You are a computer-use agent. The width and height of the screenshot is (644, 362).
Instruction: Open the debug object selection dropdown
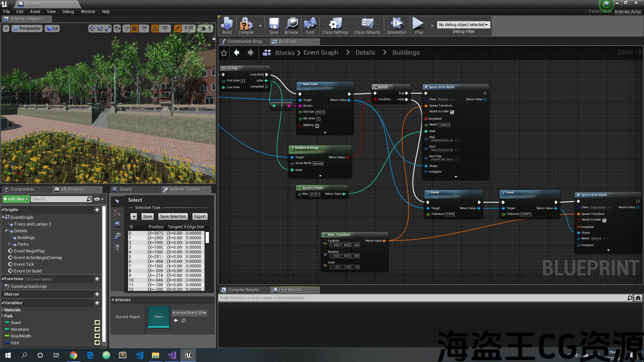click(x=464, y=25)
